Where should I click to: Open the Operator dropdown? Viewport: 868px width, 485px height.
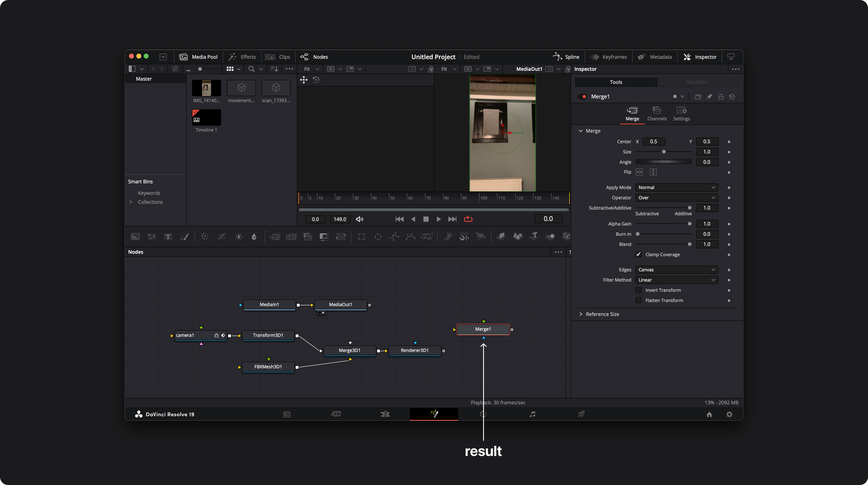pos(677,198)
